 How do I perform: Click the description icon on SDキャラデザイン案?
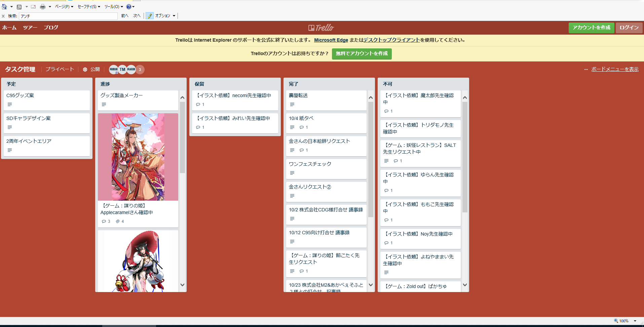click(x=10, y=127)
